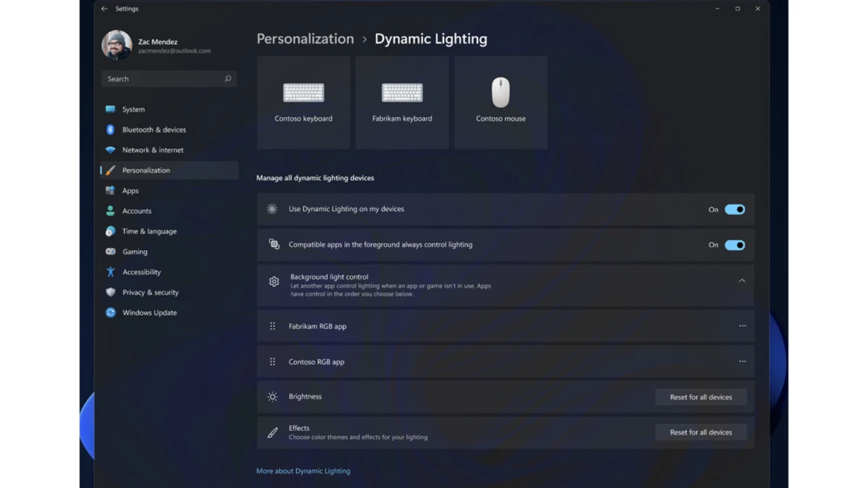
Task: Open more options for Fabrikam RGB app
Action: point(742,326)
